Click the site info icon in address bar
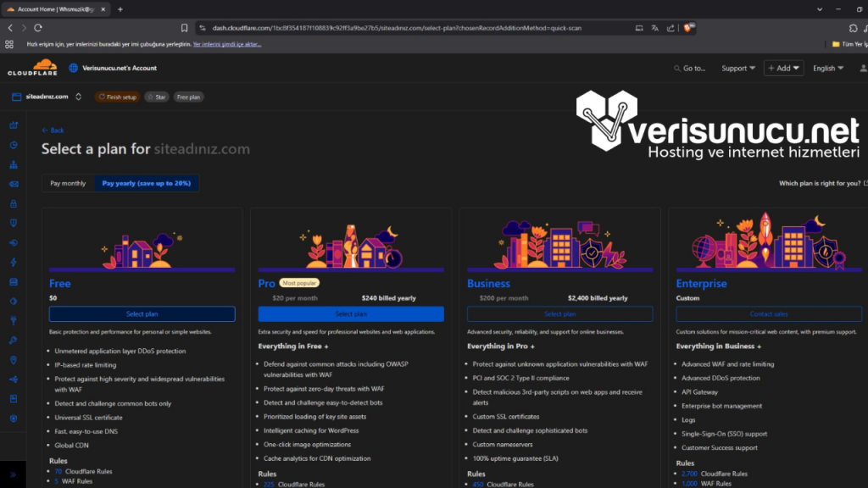 pos(203,28)
